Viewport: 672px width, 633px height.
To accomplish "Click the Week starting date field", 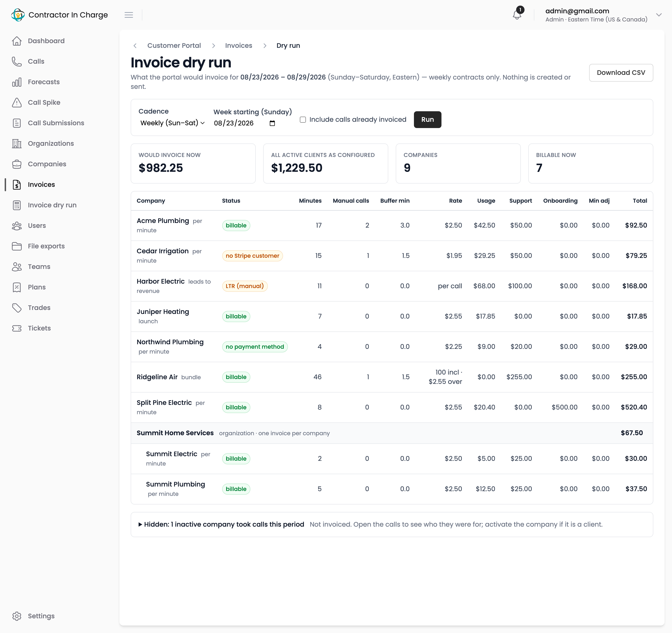I will [x=245, y=123].
